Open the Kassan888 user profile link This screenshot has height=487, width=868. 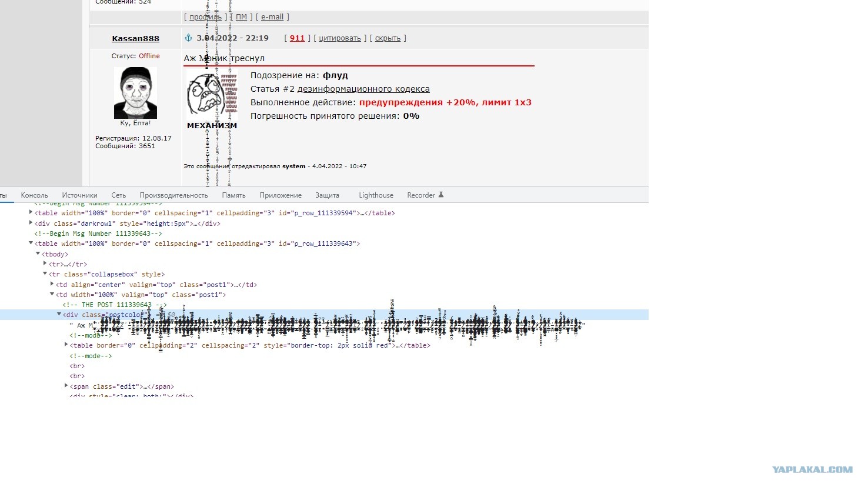click(x=135, y=38)
